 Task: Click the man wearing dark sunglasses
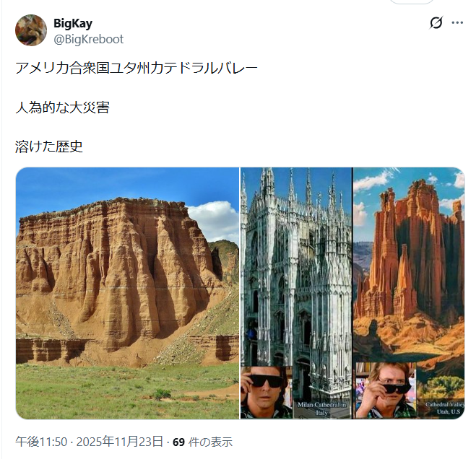[x=266, y=393]
